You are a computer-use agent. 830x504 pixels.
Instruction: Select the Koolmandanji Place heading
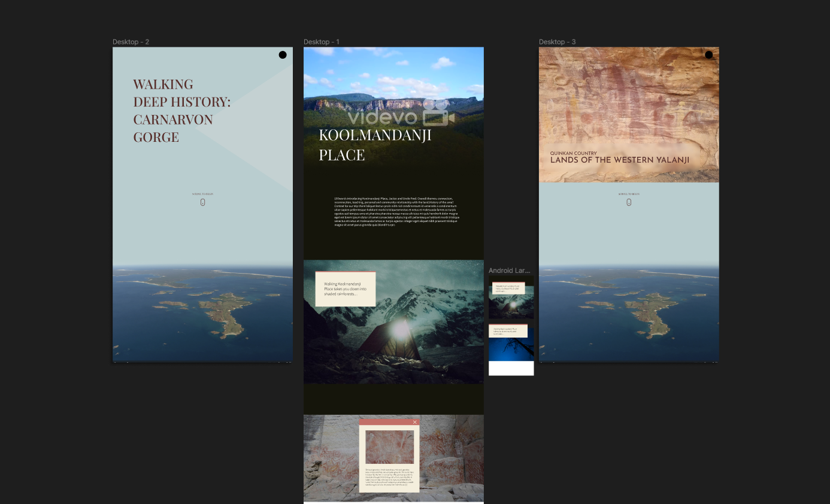click(375, 145)
